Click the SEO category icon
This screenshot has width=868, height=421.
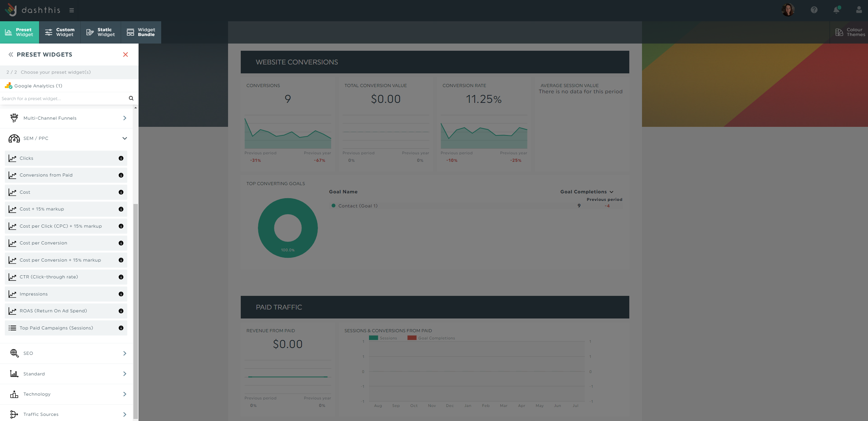point(14,353)
